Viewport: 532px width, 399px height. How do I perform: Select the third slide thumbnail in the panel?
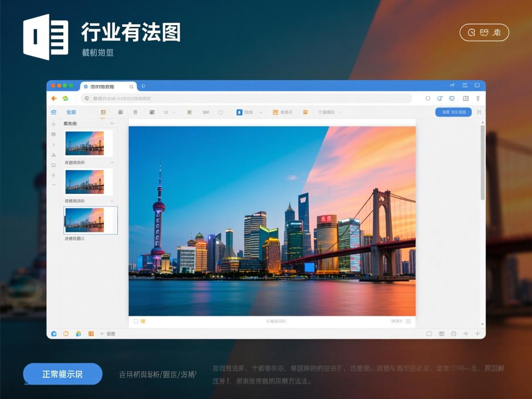click(90, 220)
